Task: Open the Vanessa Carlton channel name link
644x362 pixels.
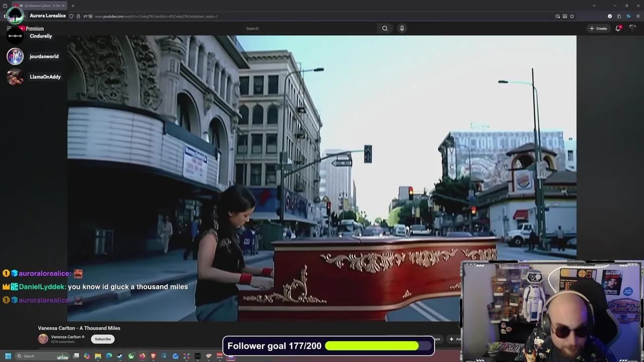Action: (66, 337)
